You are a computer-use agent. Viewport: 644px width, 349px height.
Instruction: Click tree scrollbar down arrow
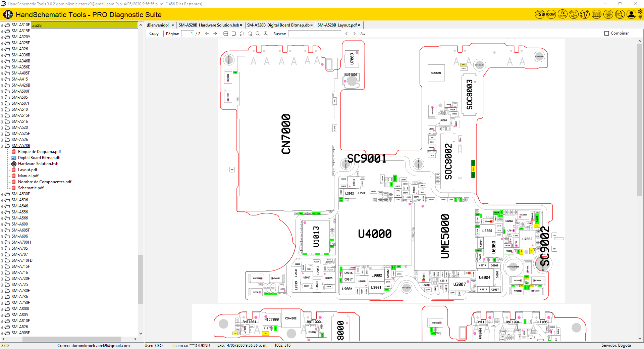tap(141, 334)
